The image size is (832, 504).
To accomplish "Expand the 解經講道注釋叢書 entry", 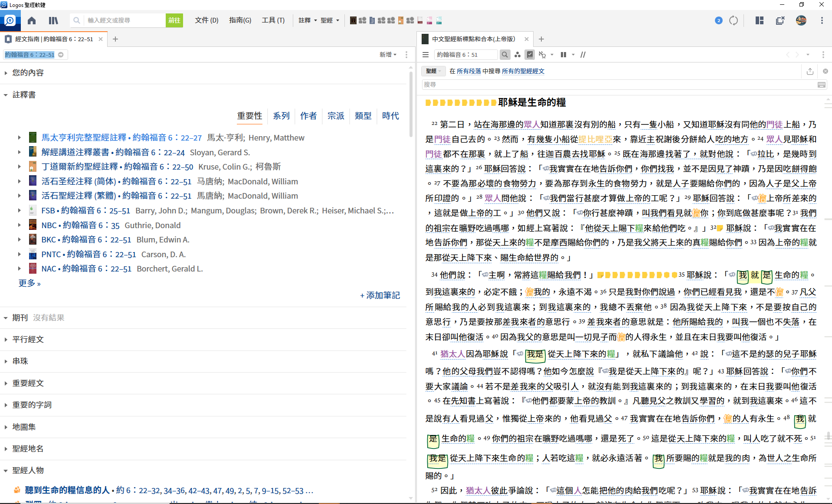I will (x=19, y=152).
